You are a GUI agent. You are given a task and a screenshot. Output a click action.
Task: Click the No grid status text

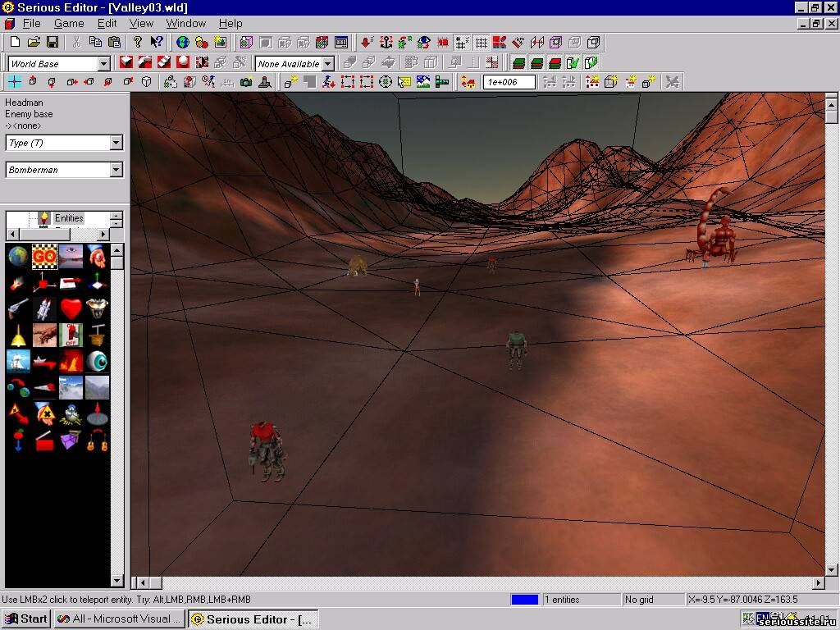click(x=638, y=600)
